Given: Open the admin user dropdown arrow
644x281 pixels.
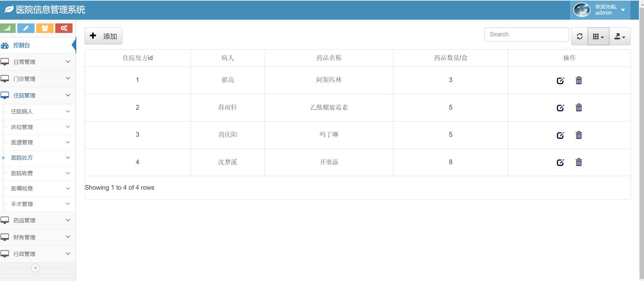Looking at the screenshot, I should tap(623, 10).
